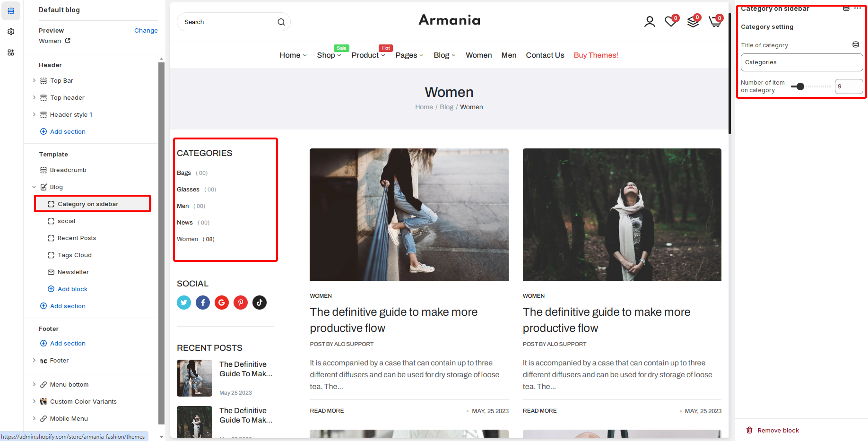The image size is (868, 441).
Task: Click the Custom Color Variants section icon
Action: [x=43, y=401]
